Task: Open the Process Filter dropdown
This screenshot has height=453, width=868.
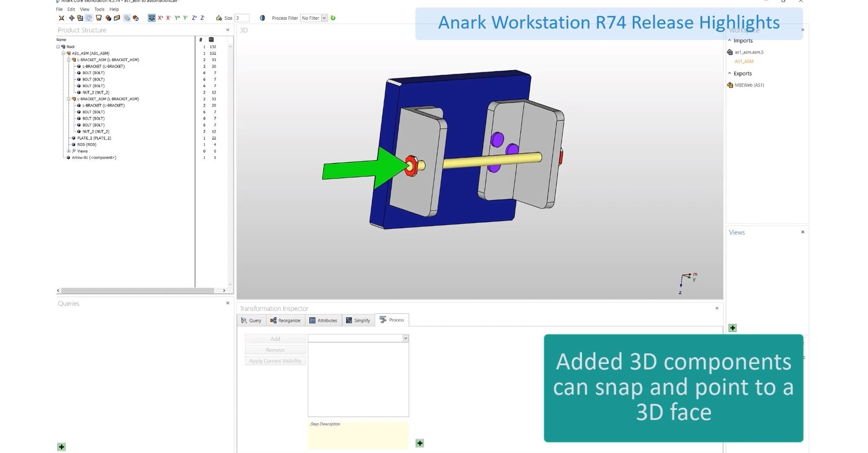Action: [x=324, y=18]
